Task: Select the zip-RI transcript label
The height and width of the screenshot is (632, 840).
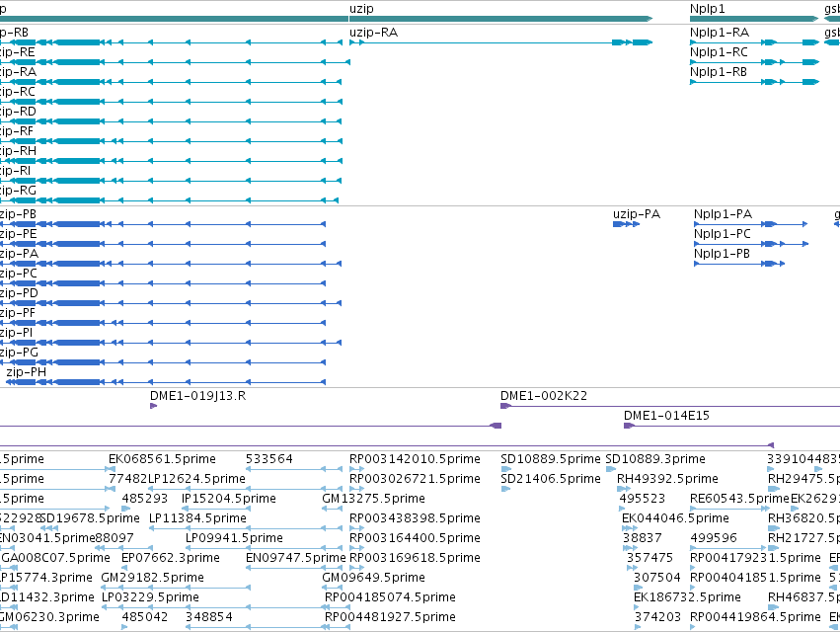Action: click(x=15, y=171)
